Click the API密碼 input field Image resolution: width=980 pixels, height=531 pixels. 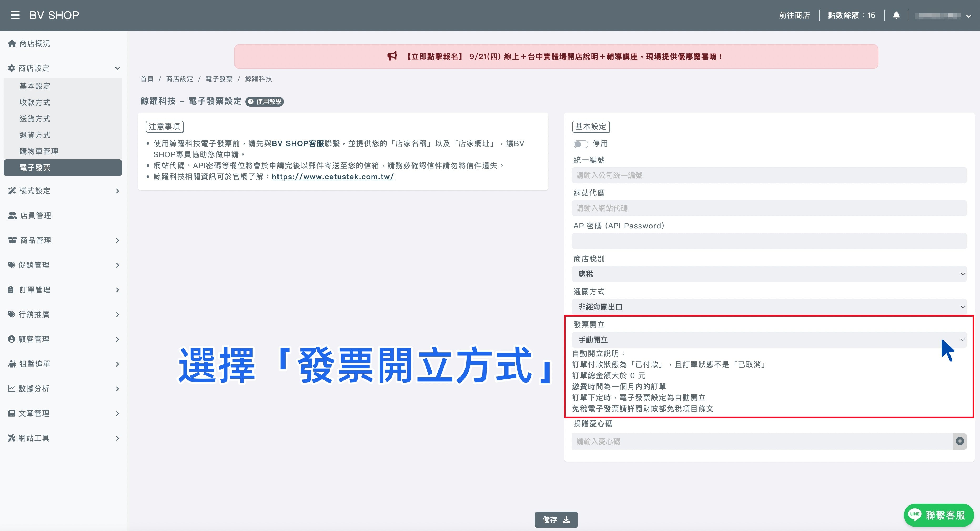click(x=769, y=241)
